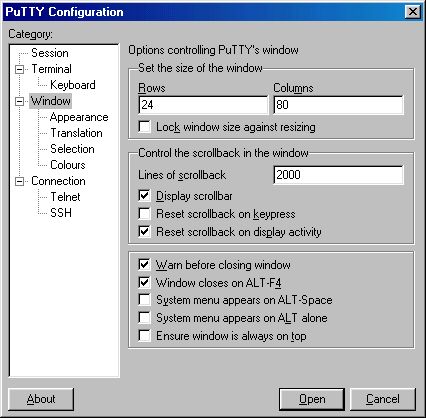Select the Translation category
The width and height of the screenshot is (426, 418).
click(x=76, y=133)
